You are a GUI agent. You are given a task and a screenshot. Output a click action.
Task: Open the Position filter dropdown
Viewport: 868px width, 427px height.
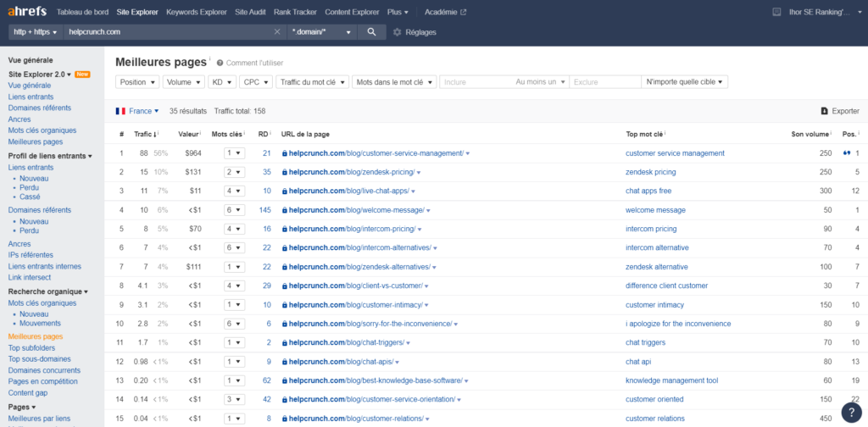coord(137,82)
